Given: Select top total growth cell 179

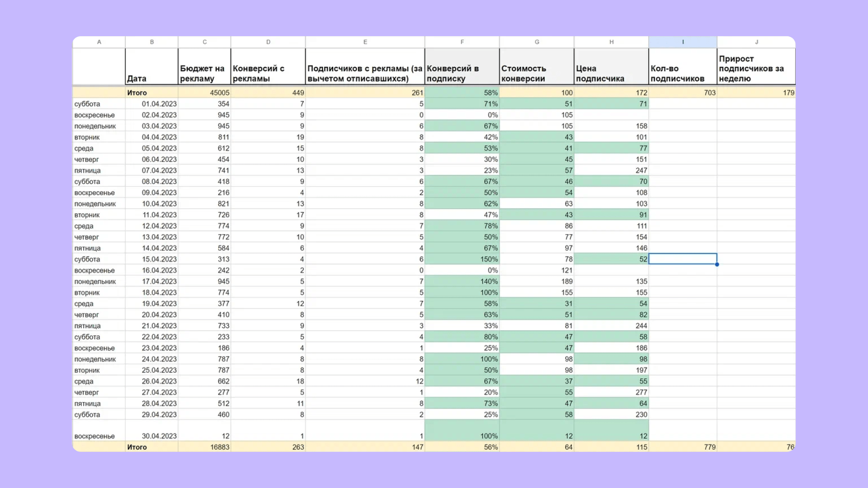Looking at the screenshot, I should coord(756,93).
